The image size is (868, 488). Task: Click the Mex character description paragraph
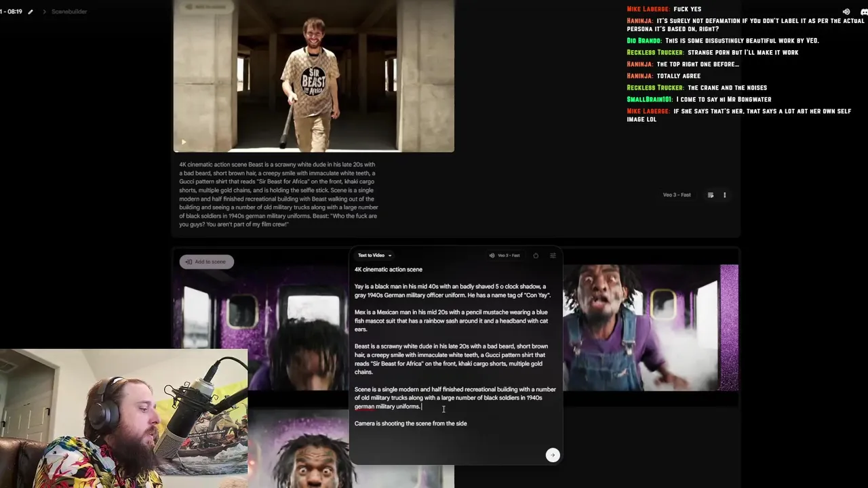point(452,321)
